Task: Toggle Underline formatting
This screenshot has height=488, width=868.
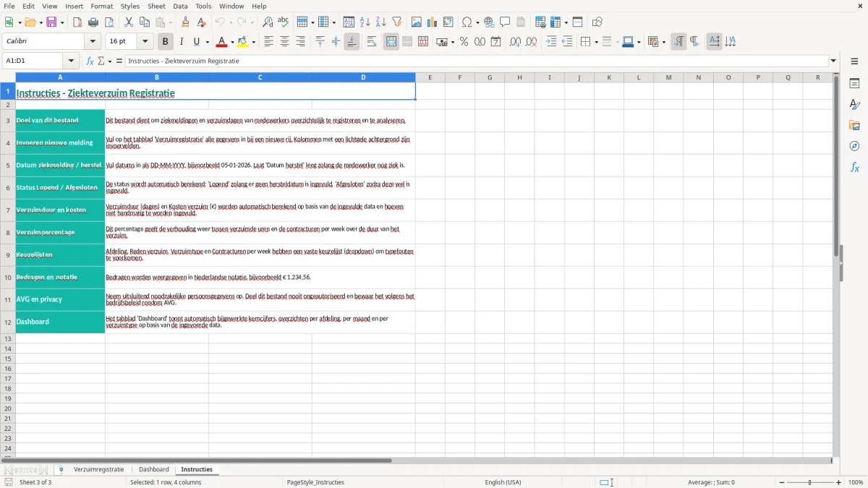Action: (196, 42)
